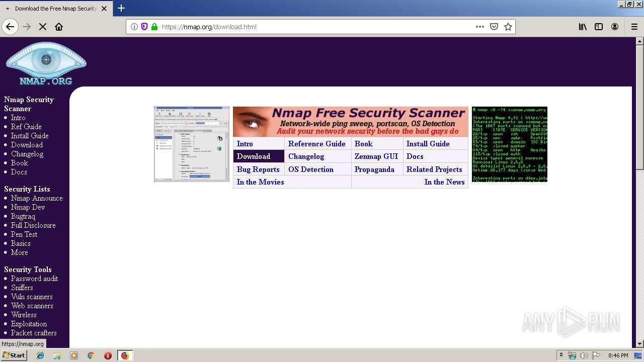644x362 pixels.
Task: Click the taskbar clock showing 8:46 PM
Action: 618,355
